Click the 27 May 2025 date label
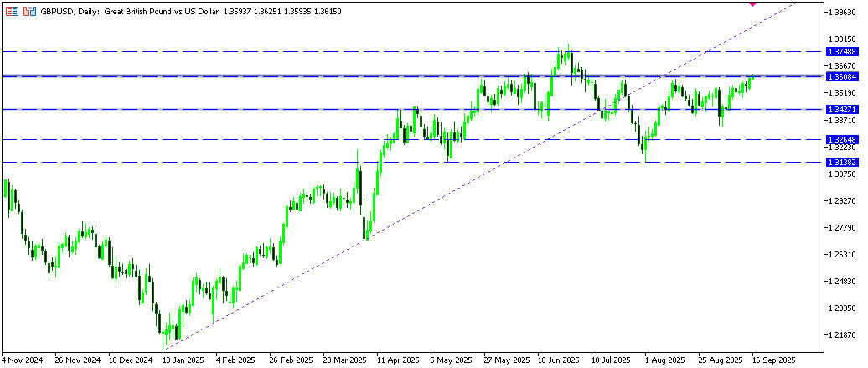Viewport: 868px width, 368px height. click(506, 359)
